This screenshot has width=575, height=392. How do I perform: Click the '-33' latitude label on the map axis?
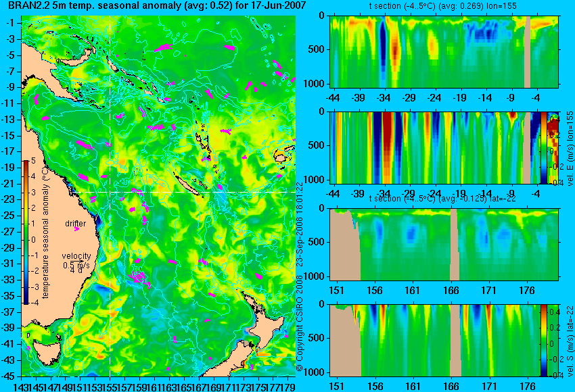pyautogui.click(x=9, y=280)
